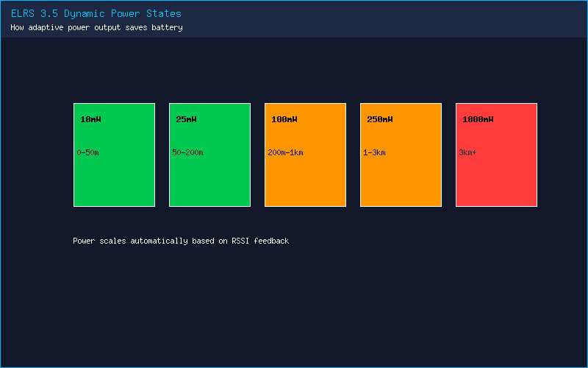Click the 3km+ range text

(x=467, y=152)
